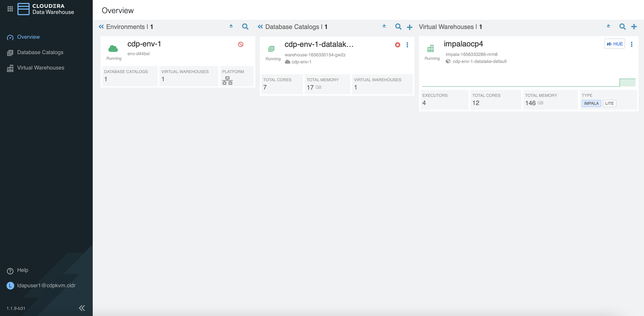
Task: Open the database catalog three-dot options menu
Action: pos(407,45)
